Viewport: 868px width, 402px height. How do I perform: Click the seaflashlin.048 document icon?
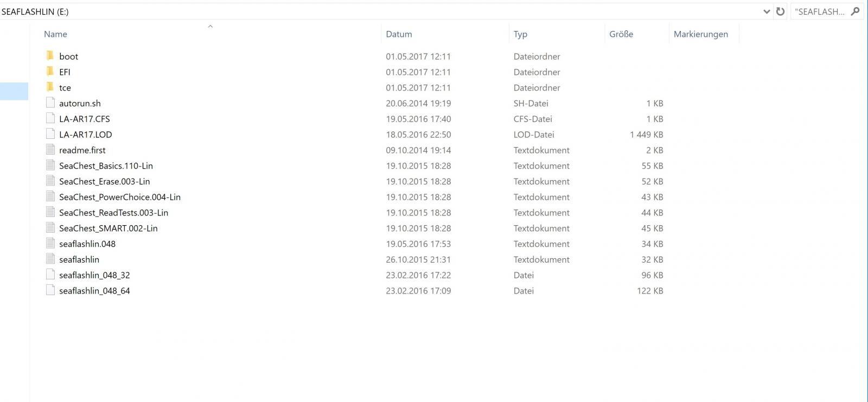(x=50, y=244)
